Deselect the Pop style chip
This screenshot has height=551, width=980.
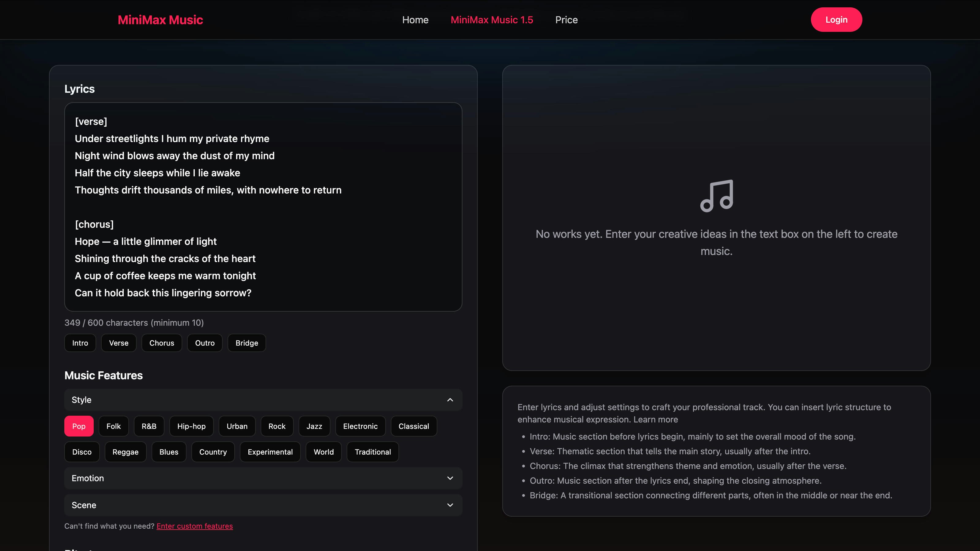coord(79,426)
